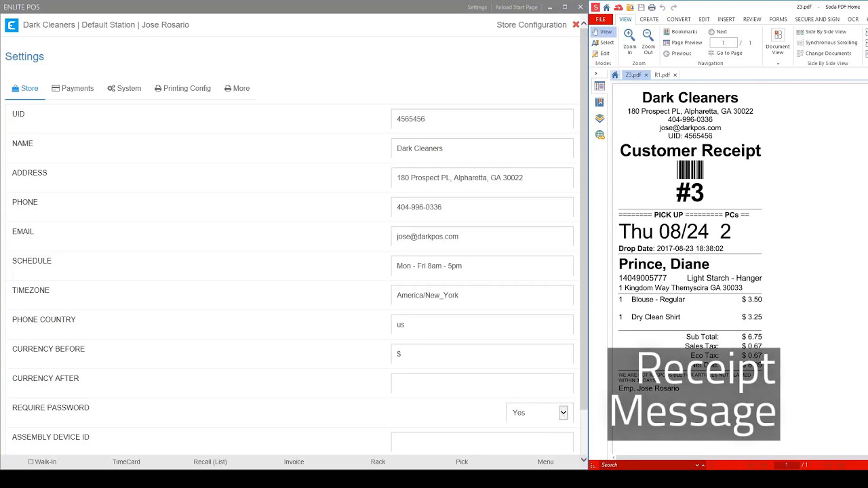This screenshot has height=488, width=868.
Task: Go to the Printing Config tab
Action: (182, 88)
